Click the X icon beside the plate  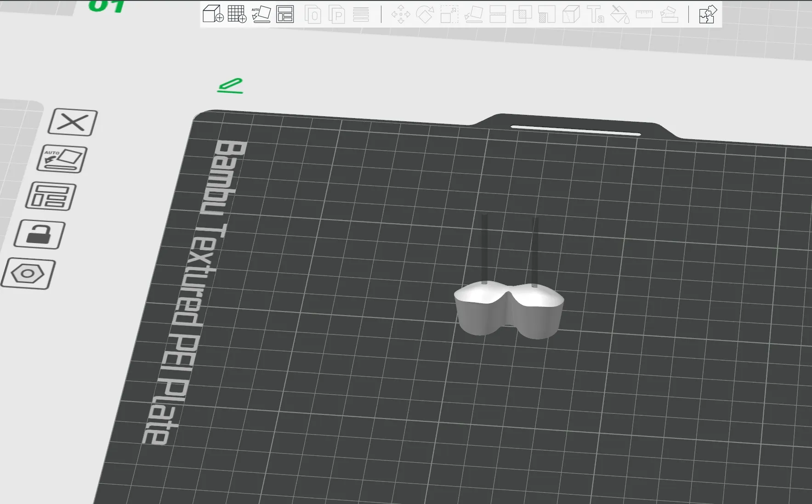[73, 122]
